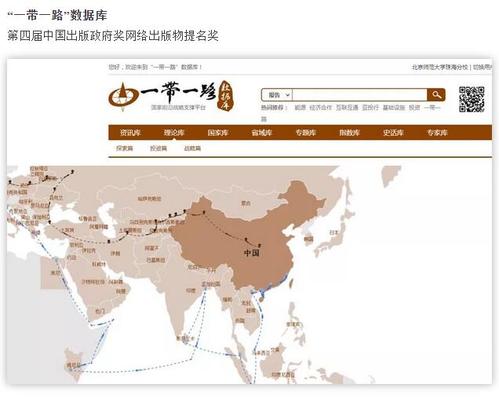Open the 资讯库 navigation tab
Image resolution: width=499 pixels, height=406 pixels.
tap(130, 133)
